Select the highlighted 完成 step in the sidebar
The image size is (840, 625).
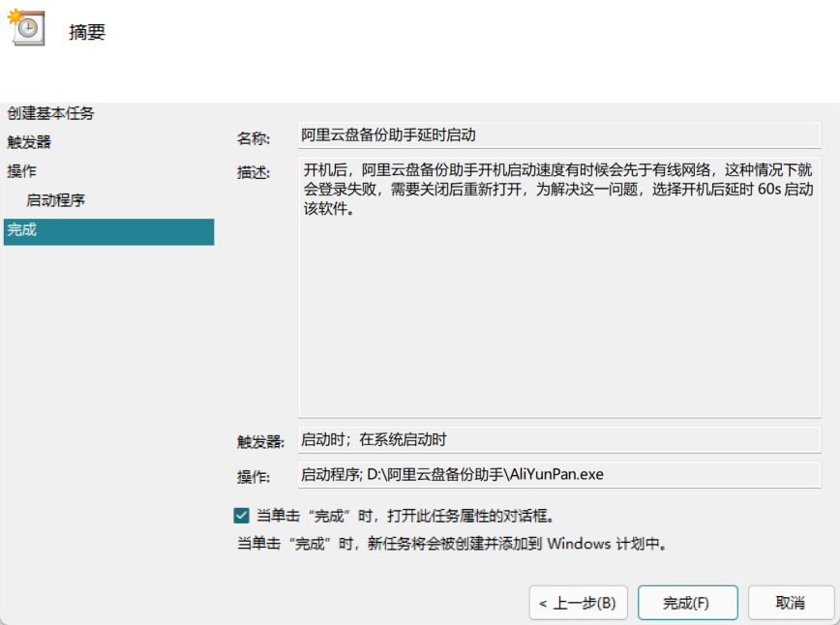[x=108, y=232]
